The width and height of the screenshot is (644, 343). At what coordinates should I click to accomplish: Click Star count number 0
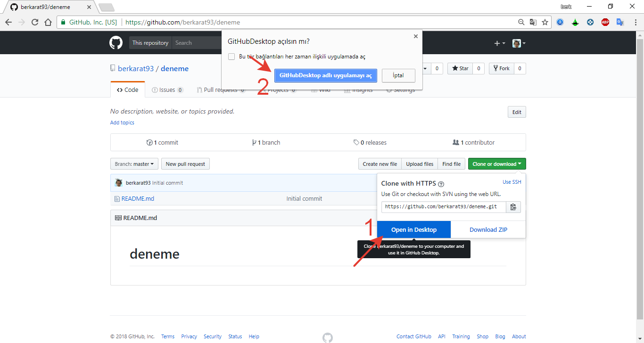pyautogui.click(x=479, y=69)
